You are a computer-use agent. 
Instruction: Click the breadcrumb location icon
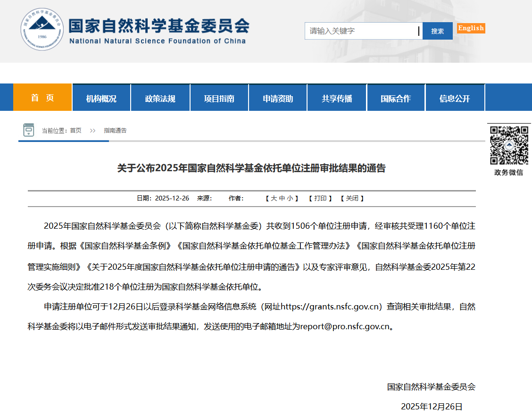click(x=29, y=130)
